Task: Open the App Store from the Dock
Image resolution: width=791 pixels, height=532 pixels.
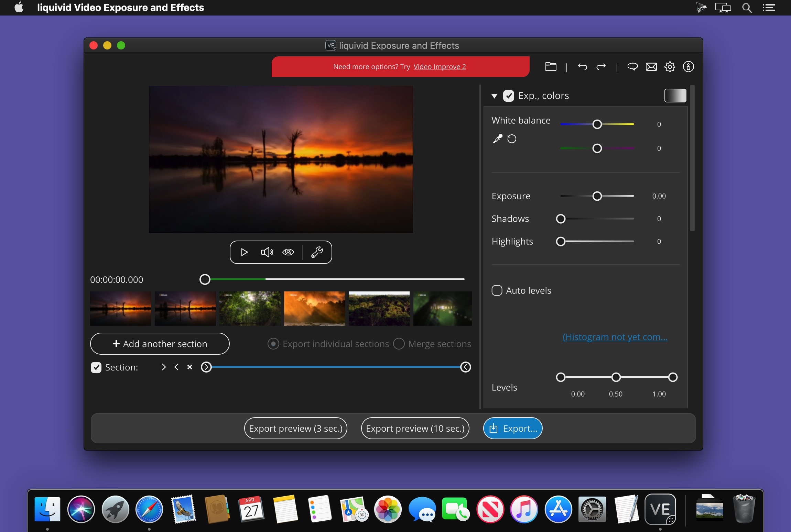Action: (x=558, y=509)
